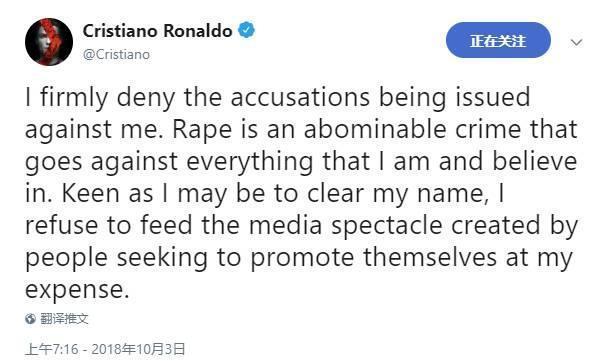This screenshot has width=611, height=361.
Task: Click the tweet line starting 'people seeking'
Action: pyautogui.click(x=299, y=258)
